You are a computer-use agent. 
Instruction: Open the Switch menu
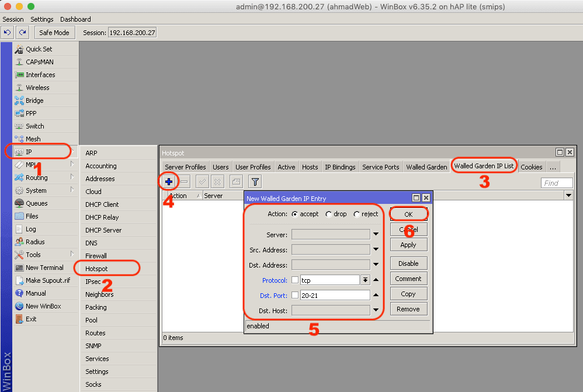click(x=46, y=126)
